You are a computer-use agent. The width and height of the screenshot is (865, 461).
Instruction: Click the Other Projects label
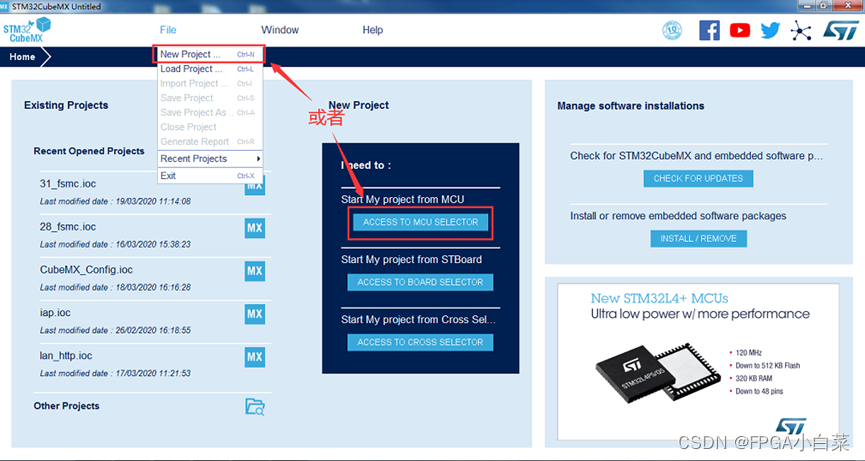[x=67, y=406]
